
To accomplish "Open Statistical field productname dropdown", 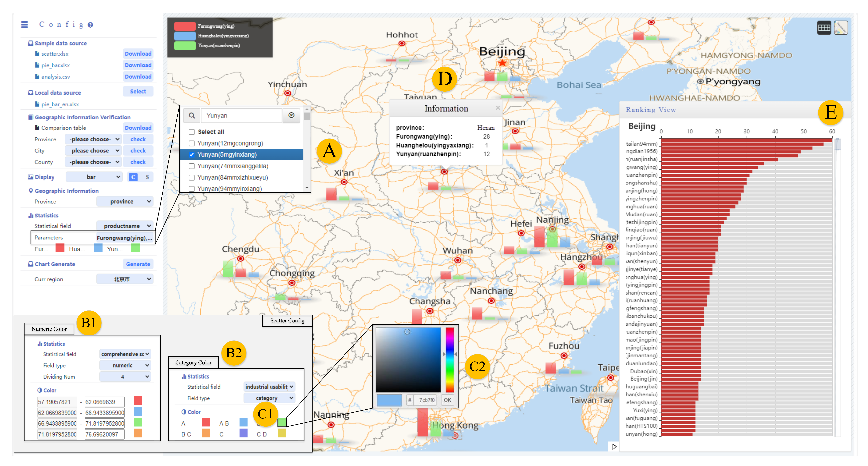I will coord(125,226).
